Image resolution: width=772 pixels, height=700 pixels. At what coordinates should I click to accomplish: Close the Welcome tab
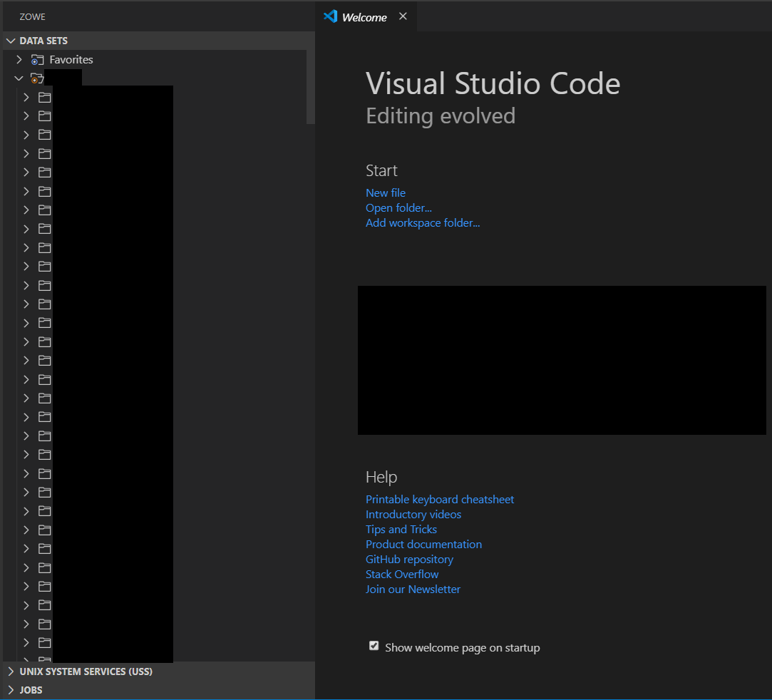point(403,16)
